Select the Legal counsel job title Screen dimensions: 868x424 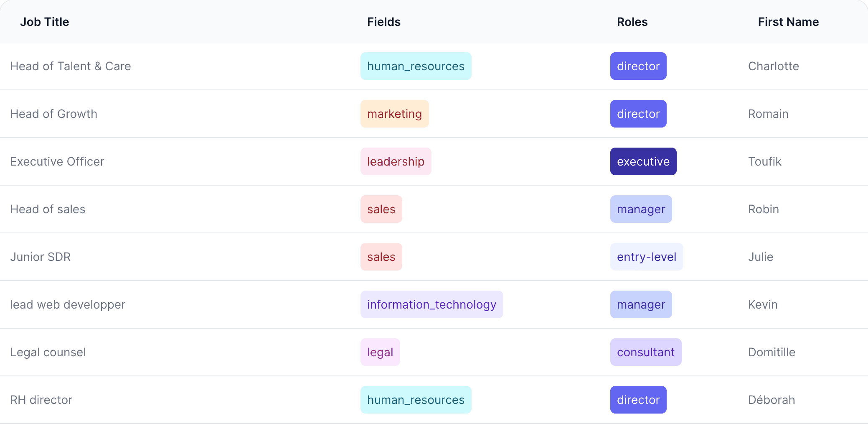pos(48,352)
